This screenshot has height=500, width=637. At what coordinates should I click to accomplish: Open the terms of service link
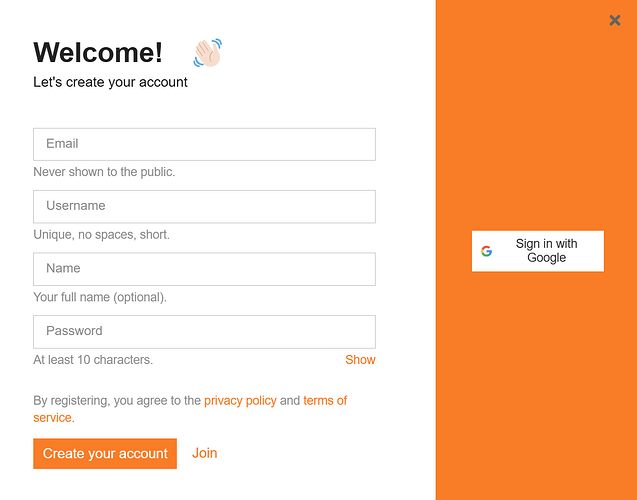pos(325,401)
